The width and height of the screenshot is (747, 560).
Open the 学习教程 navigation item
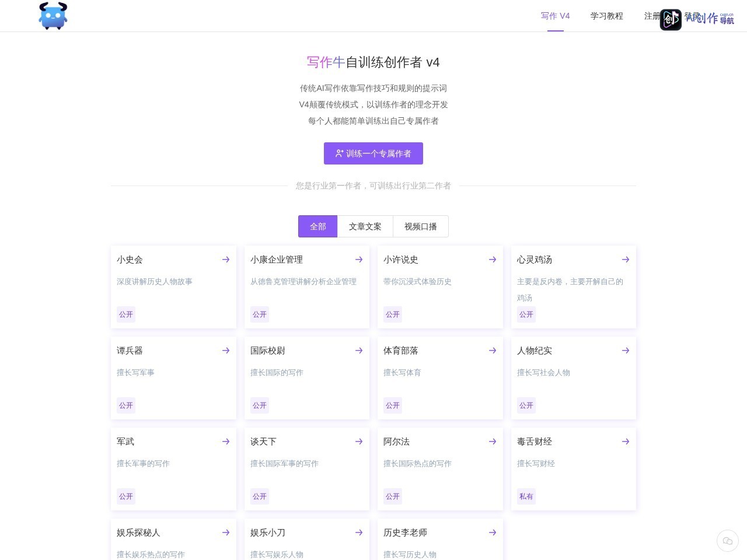[607, 16]
